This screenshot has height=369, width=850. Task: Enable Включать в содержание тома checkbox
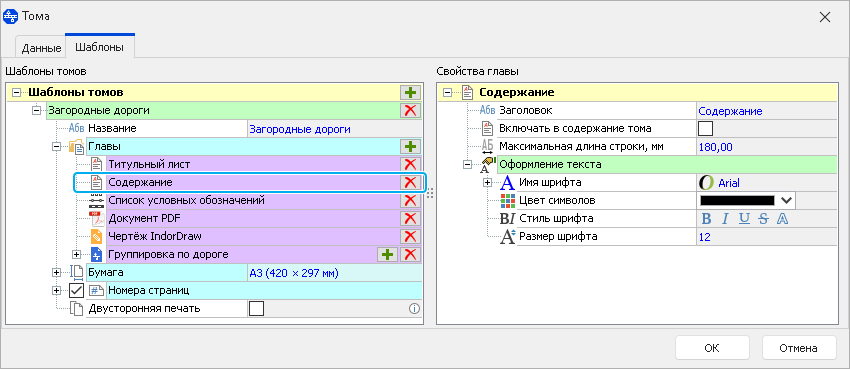[706, 129]
